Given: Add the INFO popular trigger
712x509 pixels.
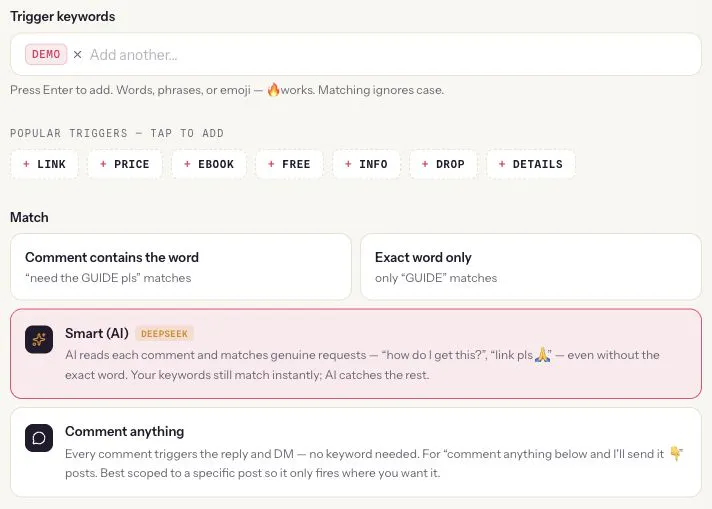Looking at the screenshot, I should coord(366,164).
